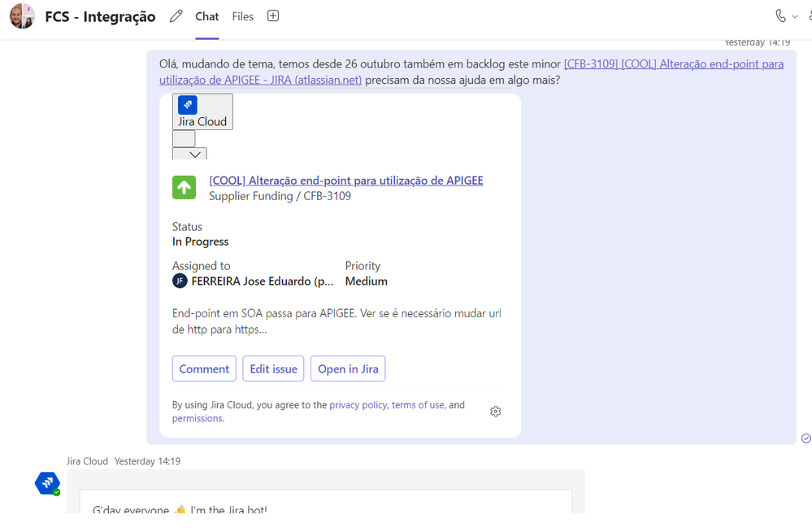Expand the call options dropdown arrow
812x528 pixels.
pyautogui.click(x=795, y=16)
